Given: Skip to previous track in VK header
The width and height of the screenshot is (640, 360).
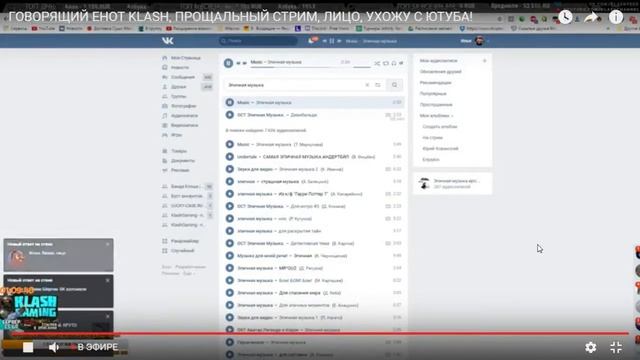Looking at the screenshot, I should [325, 41].
